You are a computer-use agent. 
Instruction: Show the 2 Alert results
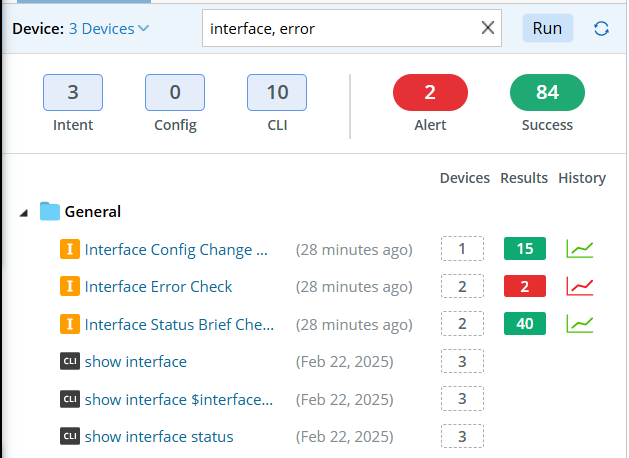[430, 93]
